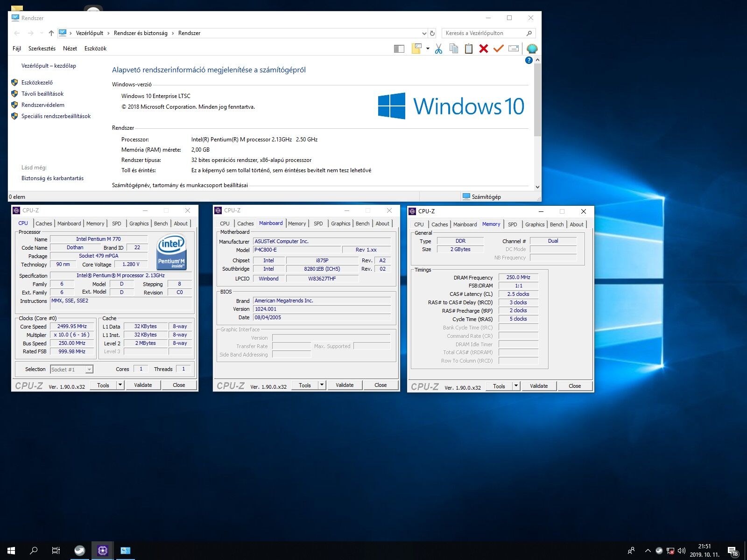Click the scissors Cut icon in toolbar
The width and height of the screenshot is (747, 560).
coord(438,49)
